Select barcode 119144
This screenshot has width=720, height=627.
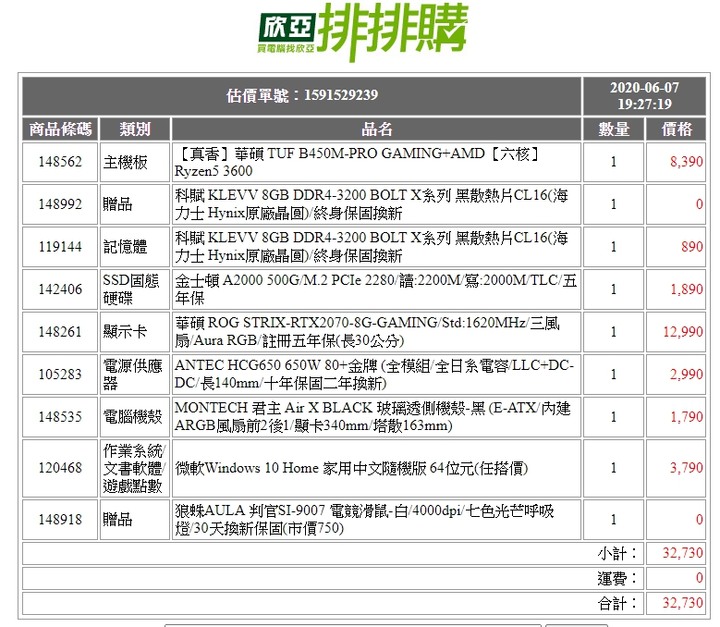[x=60, y=247]
